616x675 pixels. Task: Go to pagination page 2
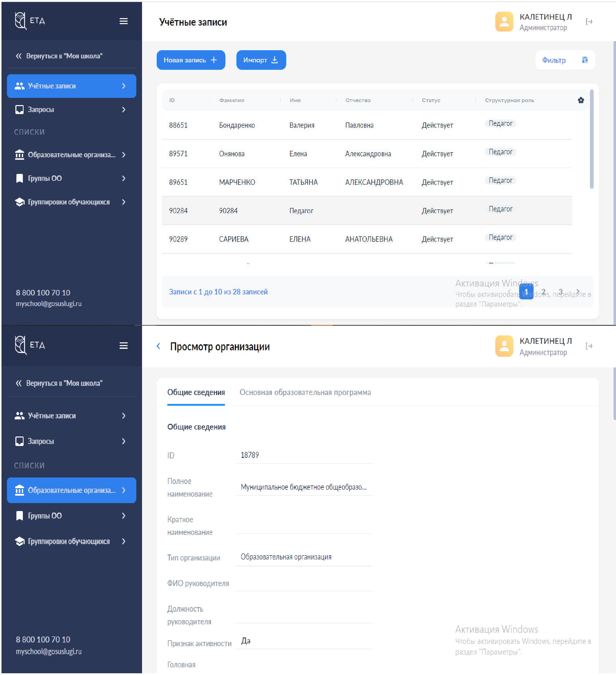[544, 292]
